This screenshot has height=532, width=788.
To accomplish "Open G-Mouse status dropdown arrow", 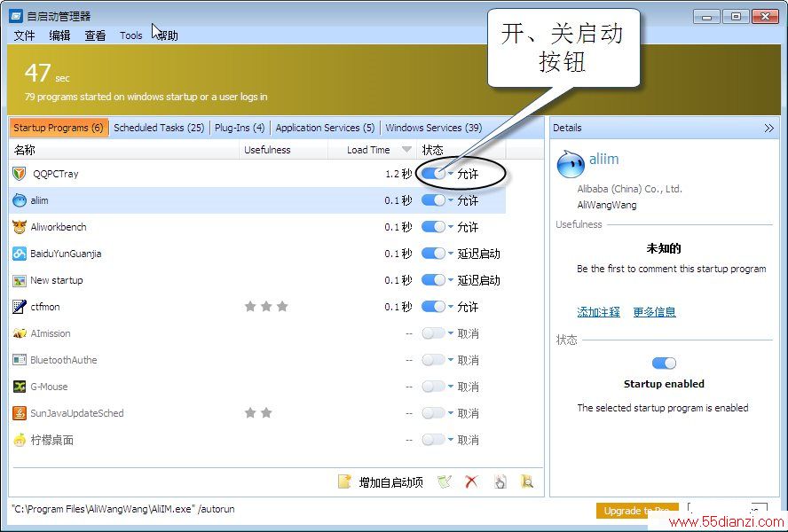I will 451,386.
